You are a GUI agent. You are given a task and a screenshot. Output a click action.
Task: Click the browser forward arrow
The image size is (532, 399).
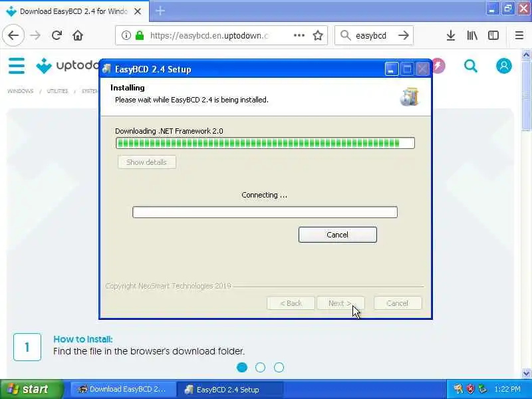(x=35, y=35)
